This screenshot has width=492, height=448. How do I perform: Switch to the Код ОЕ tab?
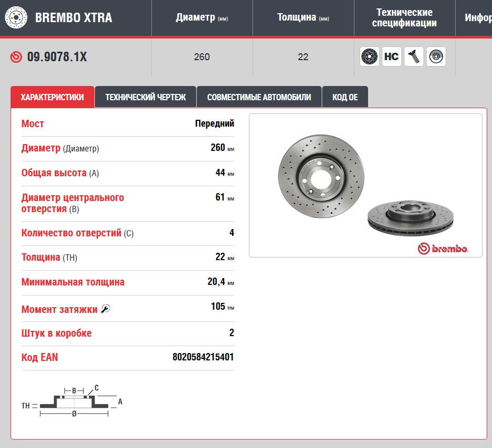click(x=345, y=97)
